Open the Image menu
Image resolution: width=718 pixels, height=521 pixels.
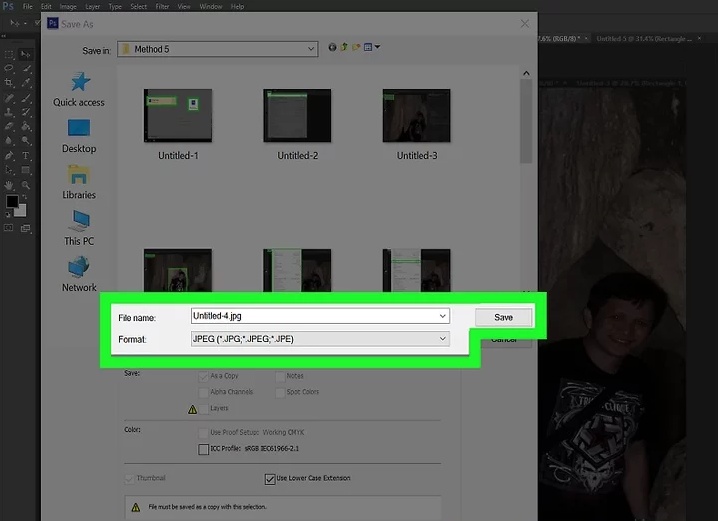pos(68,6)
